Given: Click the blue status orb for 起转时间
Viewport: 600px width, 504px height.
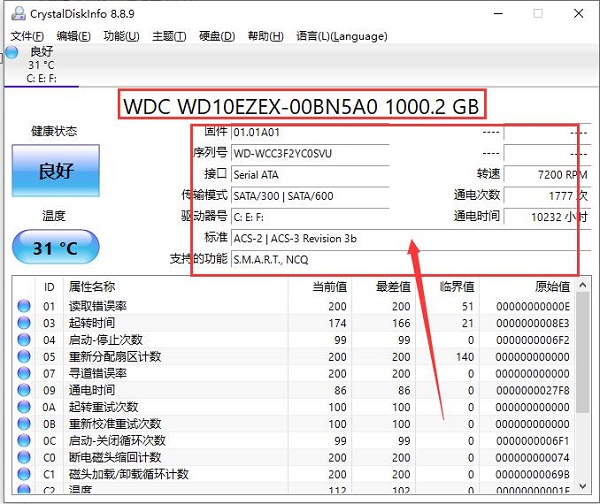Looking at the screenshot, I should [x=24, y=323].
